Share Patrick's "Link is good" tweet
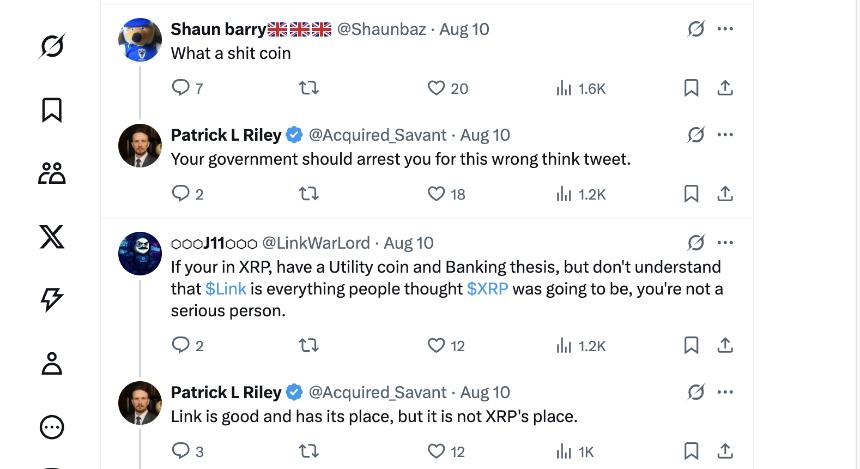Screen dimensions: 860x469 pyautogui.click(x=726, y=451)
